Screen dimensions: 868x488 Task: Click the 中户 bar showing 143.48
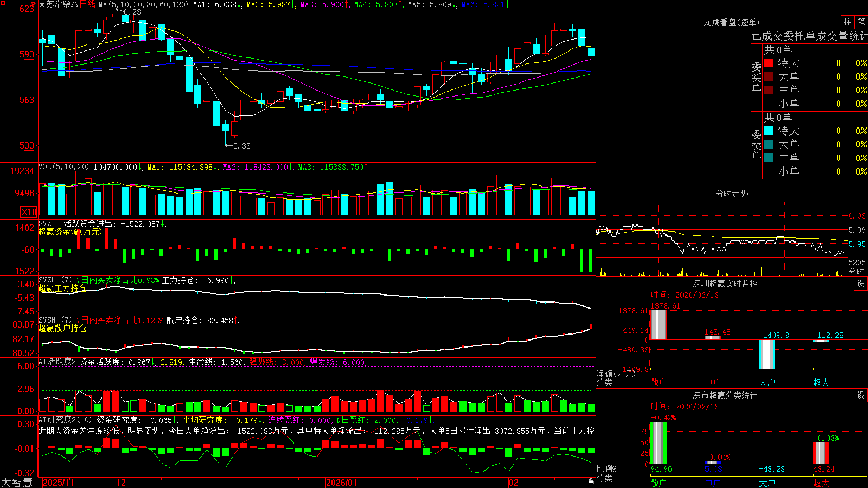(712, 338)
